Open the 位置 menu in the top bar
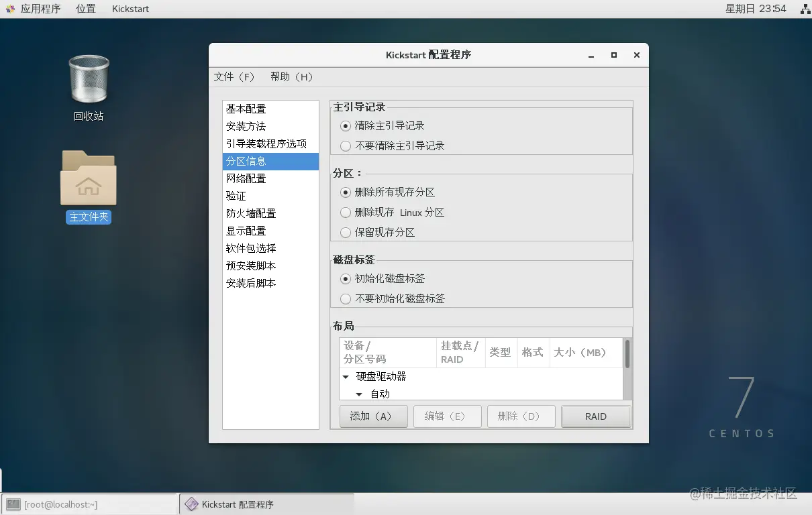Screen dimensions: 812x515 click(86, 9)
